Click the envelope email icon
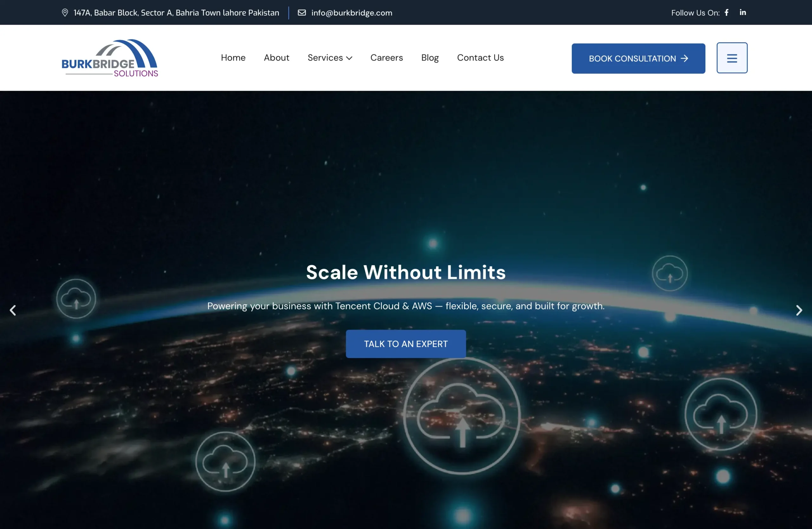Image resolution: width=812 pixels, height=529 pixels. point(302,13)
